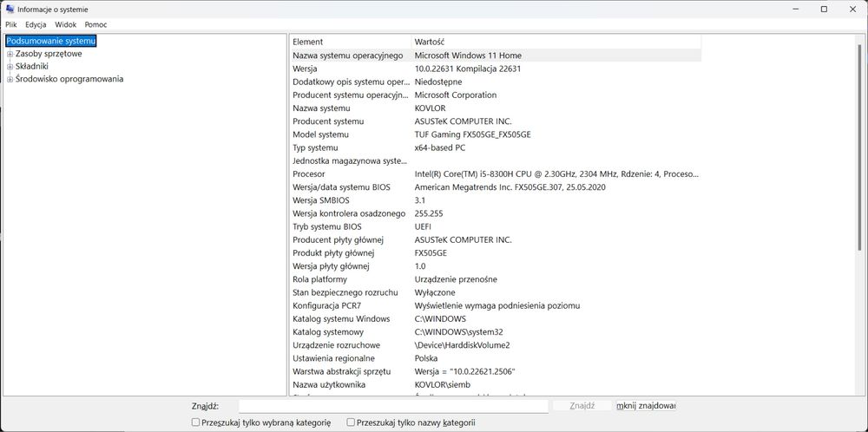This screenshot has width=868, height=432.
Task: Expand the Zasoby sprzętowe node
Action: coord(10,54)
